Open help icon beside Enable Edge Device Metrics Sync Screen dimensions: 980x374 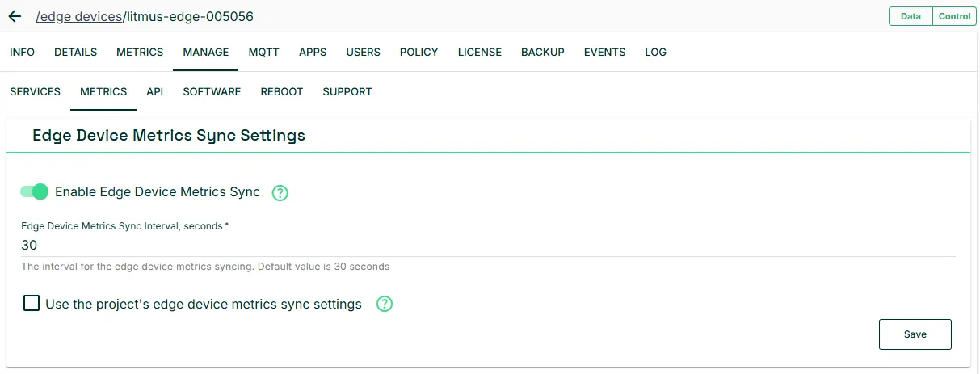[280, 193]
